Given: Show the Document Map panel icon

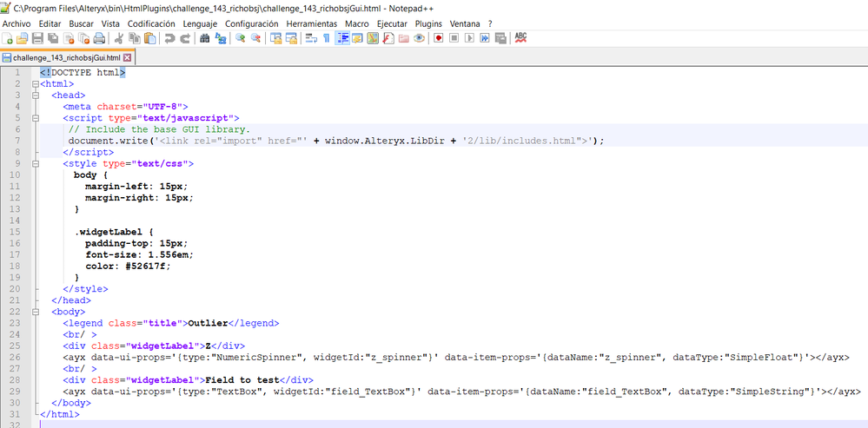Looking at the screenshot, I should click(373, 38).
